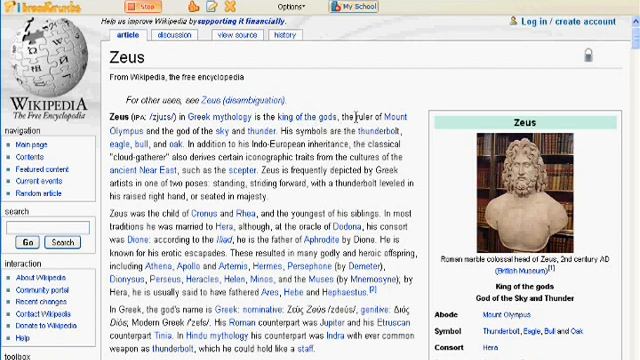This screenshot has height=360, width=640.
Task: Click the Go button
Action: pos(27,242)
